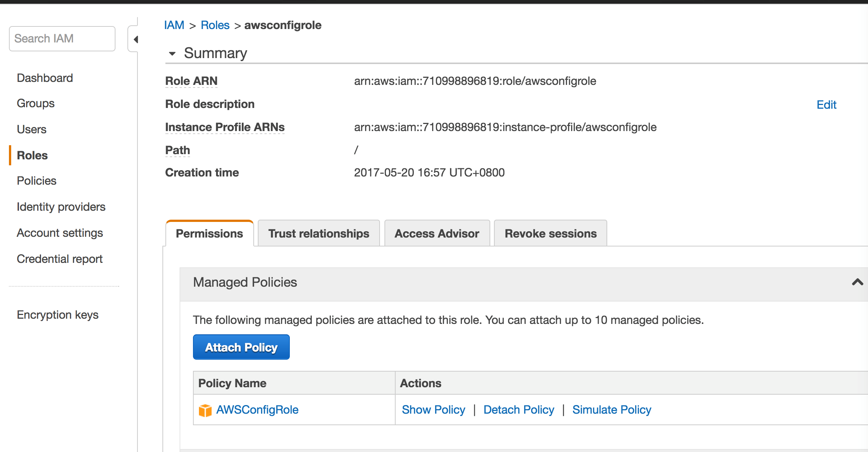Open Dashboard in the sidebar

[45, 78]
